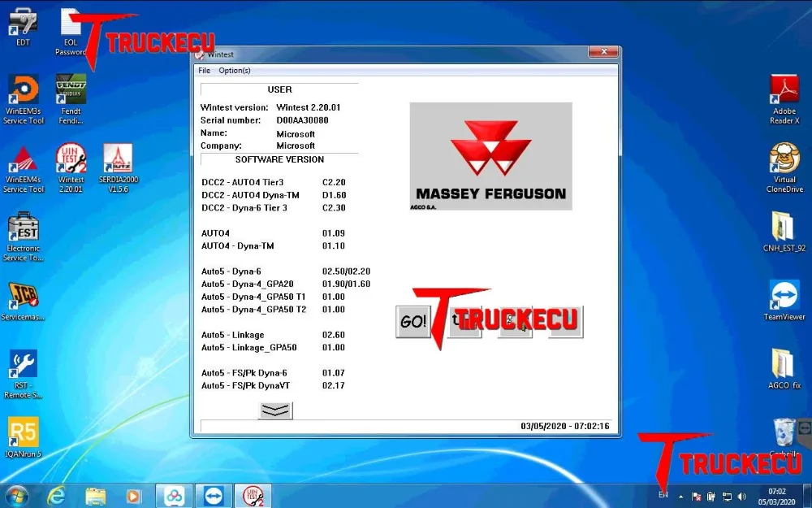Screen dimensions: 812x508
Task: Launch Internet Explorer from the taskbar
Action: [x=56, y=496]
